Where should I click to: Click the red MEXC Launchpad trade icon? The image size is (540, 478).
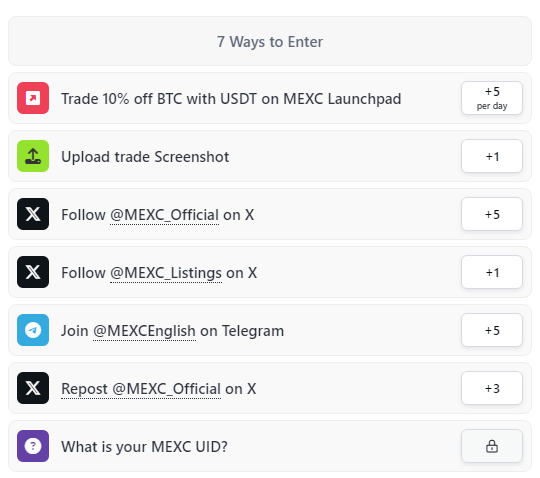(x=33, y=98)
